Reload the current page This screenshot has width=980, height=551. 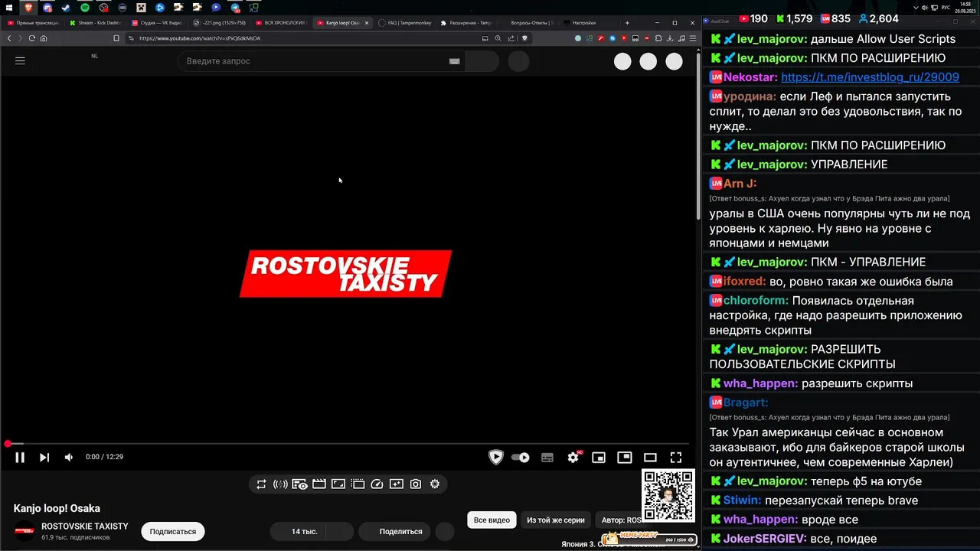pos(32,38)
